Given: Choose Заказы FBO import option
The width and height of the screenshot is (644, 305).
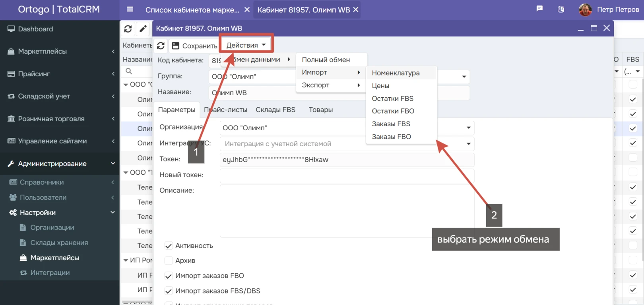Looking at the screenshot, I should 402,137.
